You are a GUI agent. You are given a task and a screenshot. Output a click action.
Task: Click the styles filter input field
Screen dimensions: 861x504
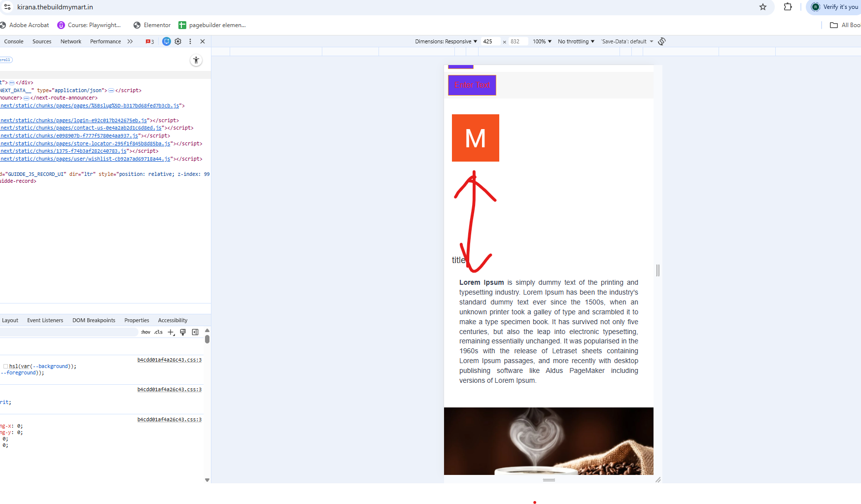[69, 332]
